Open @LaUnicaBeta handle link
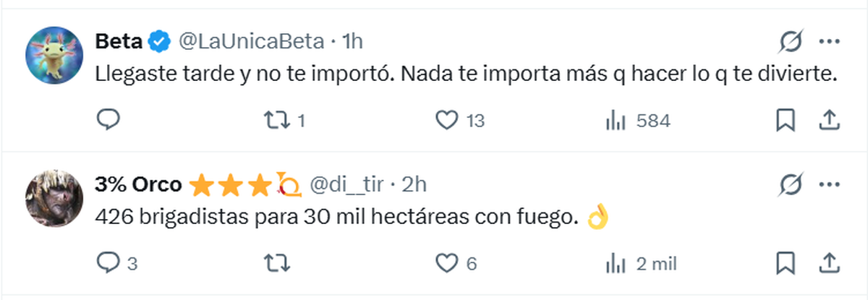868x300 pixels. pos(251,42)
